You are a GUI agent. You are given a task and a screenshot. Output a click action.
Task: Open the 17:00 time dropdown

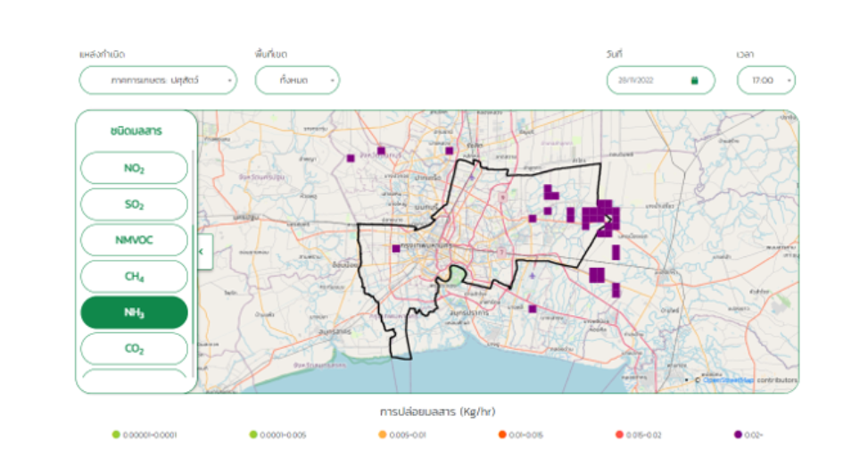click(765, 80)
